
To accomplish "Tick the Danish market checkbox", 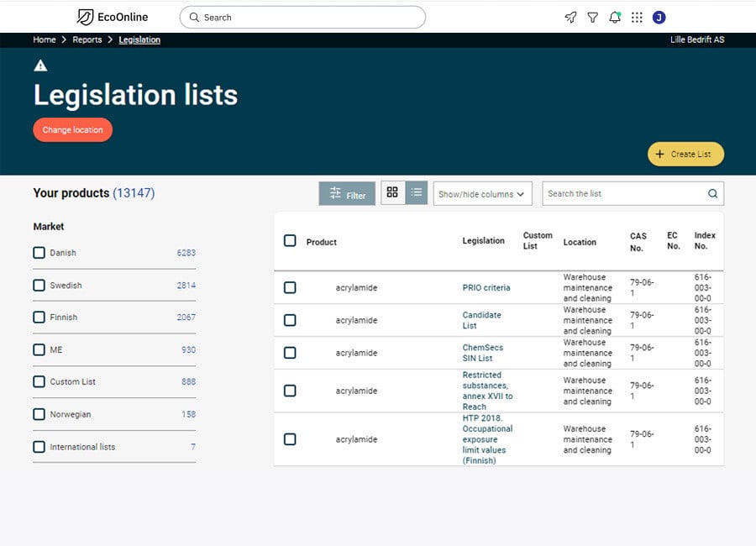I will click(x=39, y=253).
